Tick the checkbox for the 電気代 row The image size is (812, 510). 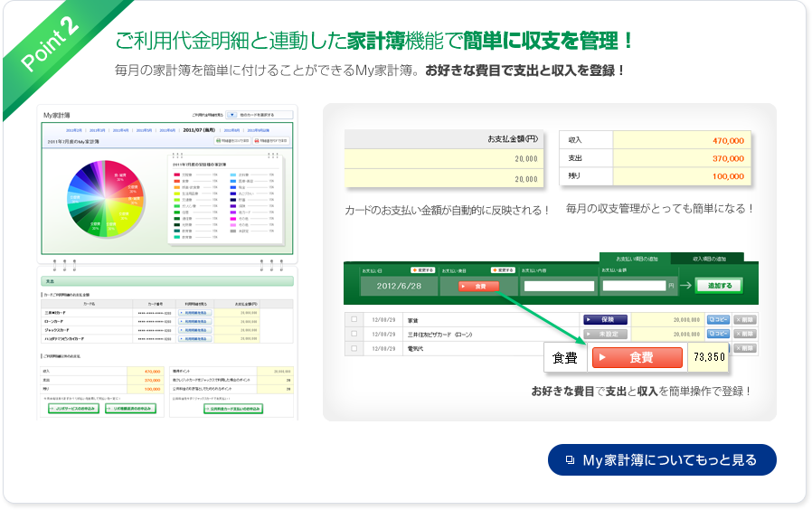pos(354,348)
